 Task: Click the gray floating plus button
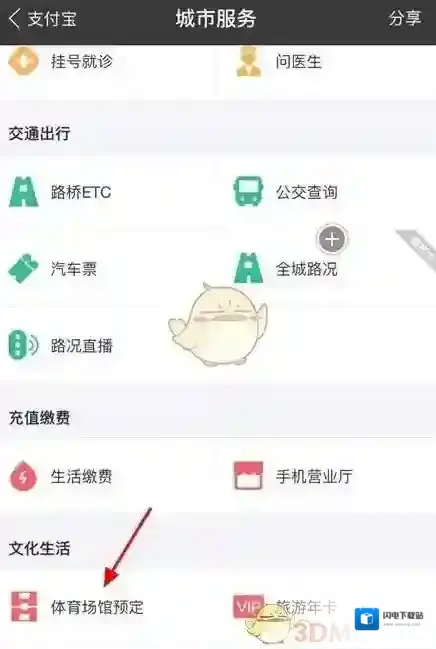332,239
